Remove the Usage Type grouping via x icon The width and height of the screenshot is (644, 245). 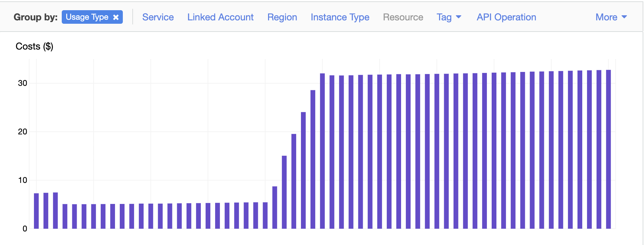[116, 17]
